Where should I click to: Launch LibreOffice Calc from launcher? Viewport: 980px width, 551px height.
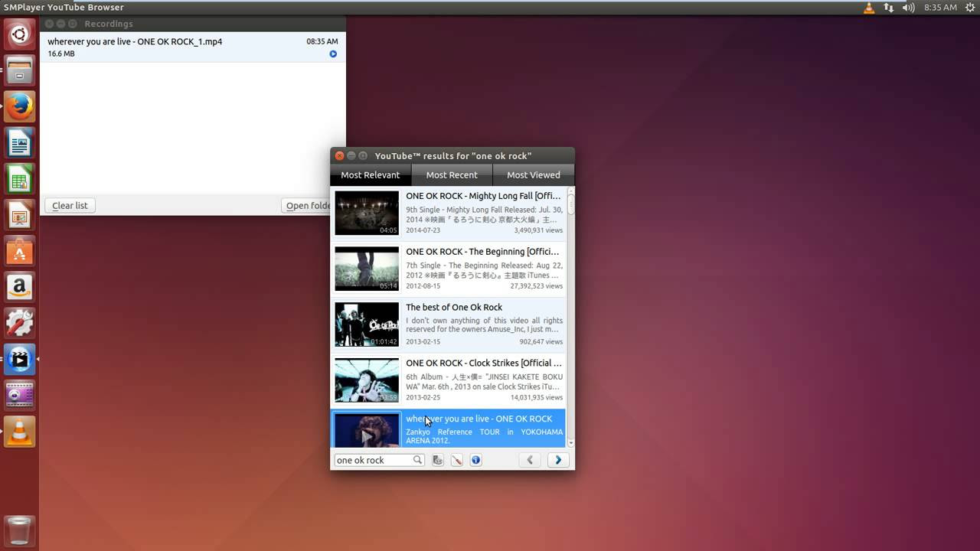point(20,180)
